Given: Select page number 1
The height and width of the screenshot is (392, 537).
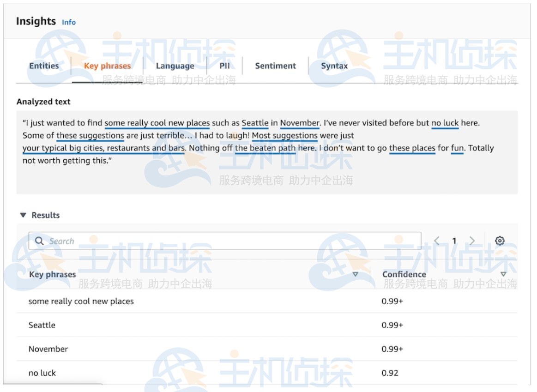Looking at the screenshot, I should coord(454,241).
